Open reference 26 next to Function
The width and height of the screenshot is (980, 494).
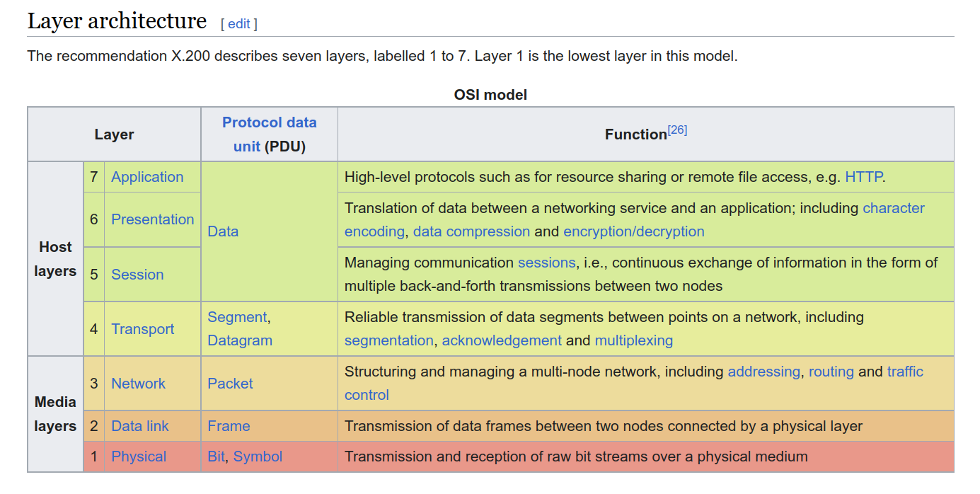tap(677, 130)
